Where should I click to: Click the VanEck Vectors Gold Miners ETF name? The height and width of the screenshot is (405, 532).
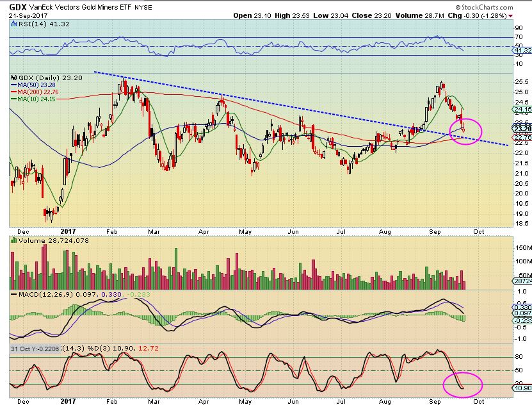(x=80, y=7)
